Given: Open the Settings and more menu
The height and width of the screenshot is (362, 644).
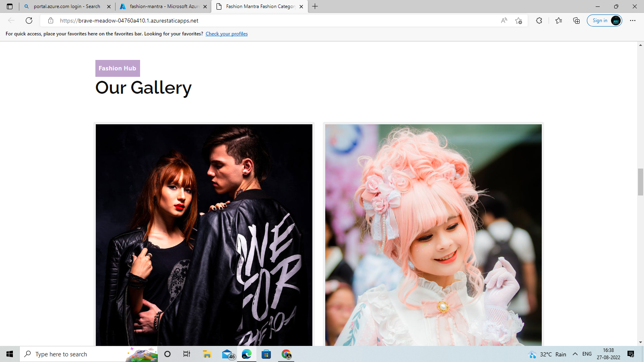Looking at the screenshot, I should click(x=633, y=21).
